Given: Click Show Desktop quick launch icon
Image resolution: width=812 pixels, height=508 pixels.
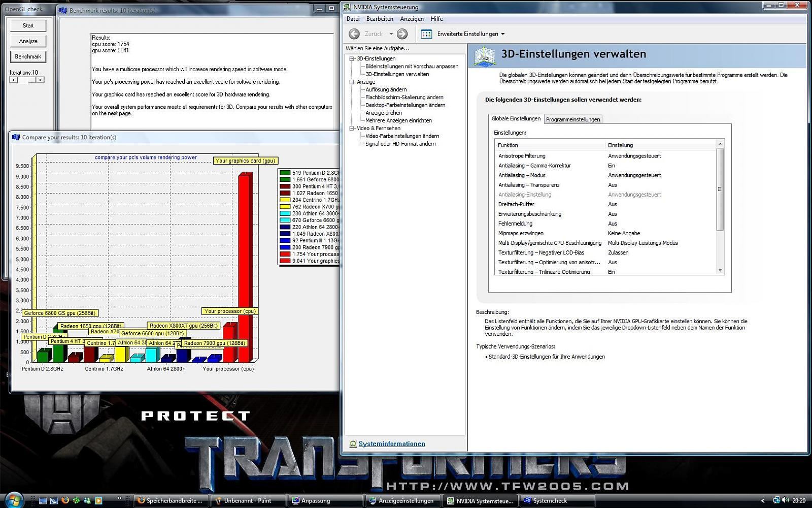Looking at the screenshot, I should 43,500.
